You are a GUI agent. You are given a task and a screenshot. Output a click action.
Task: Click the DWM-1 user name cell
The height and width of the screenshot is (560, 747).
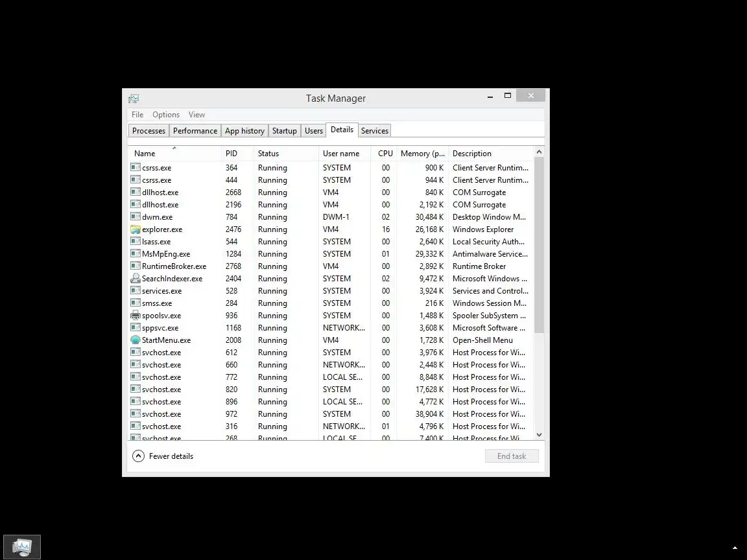coord(336,217)
